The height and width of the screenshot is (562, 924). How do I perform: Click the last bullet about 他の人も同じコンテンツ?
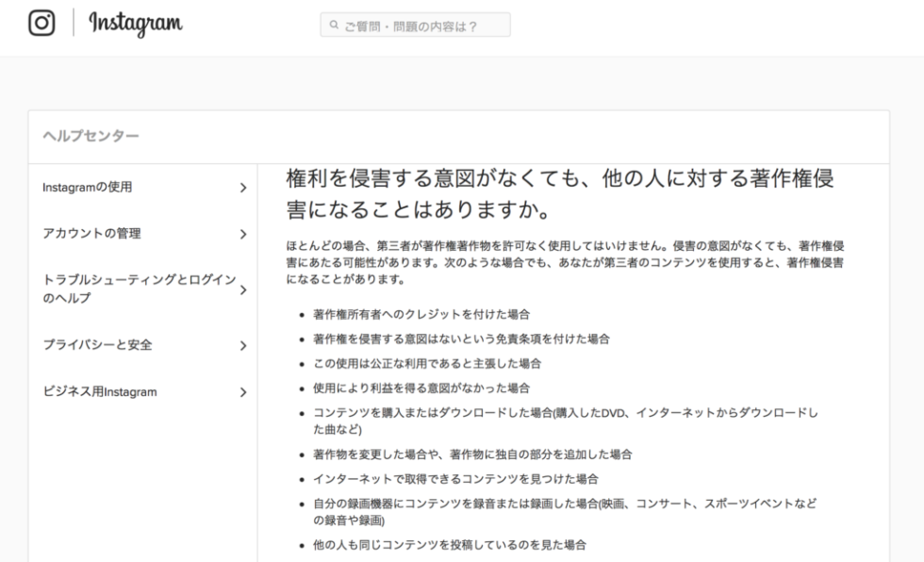[x=449, y=545]
